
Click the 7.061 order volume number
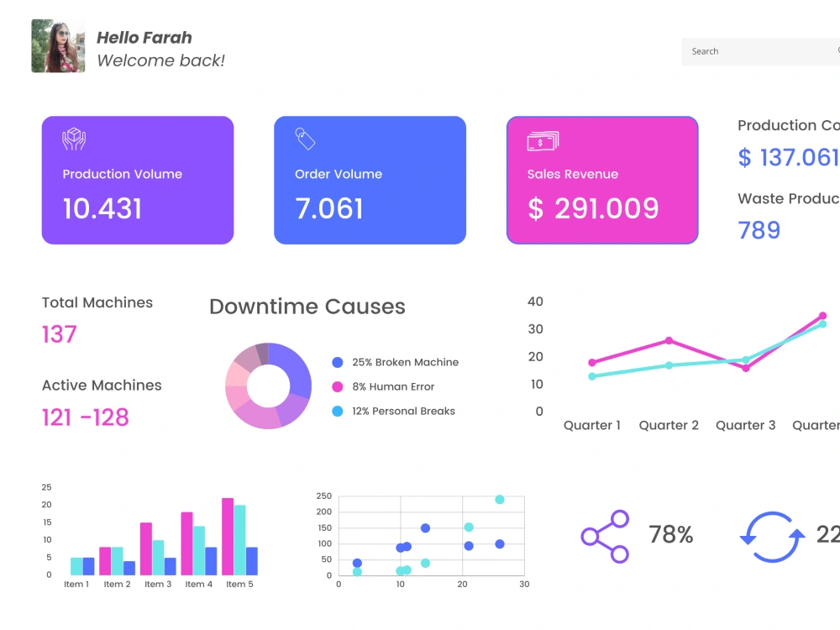[329, 208]
